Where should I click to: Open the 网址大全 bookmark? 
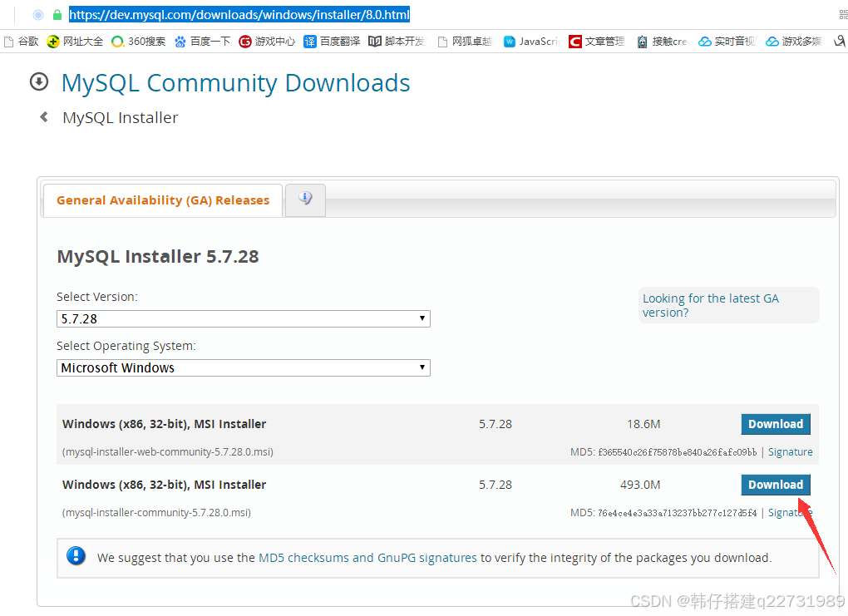75,42
